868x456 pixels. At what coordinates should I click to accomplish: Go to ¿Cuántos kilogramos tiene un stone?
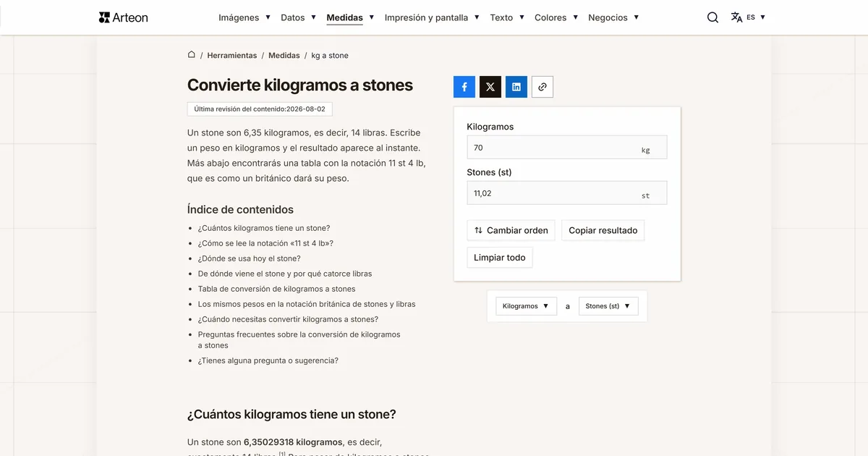[264, 228]
